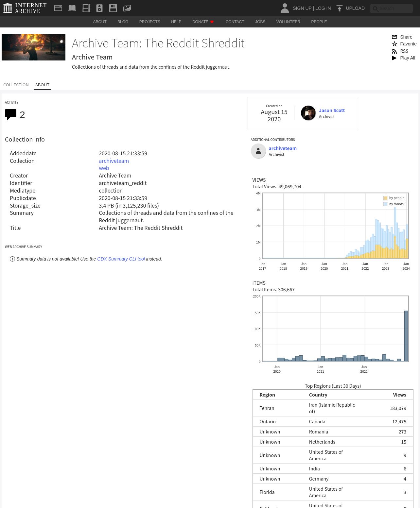Viewport: 420px width, 508px height.
Task: Open the Web (Wayback) media icon
Action: click(x=58, y=8)
